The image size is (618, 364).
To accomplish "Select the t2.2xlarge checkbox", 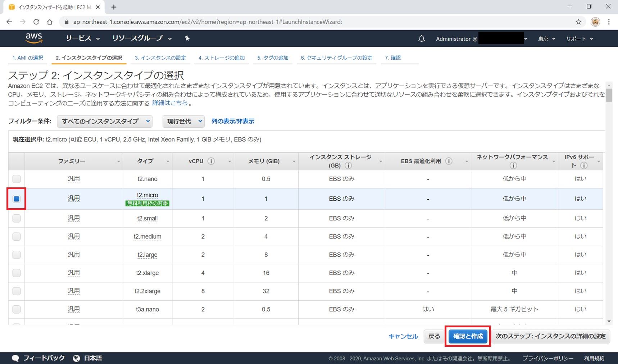I will (x=17, y=291).
